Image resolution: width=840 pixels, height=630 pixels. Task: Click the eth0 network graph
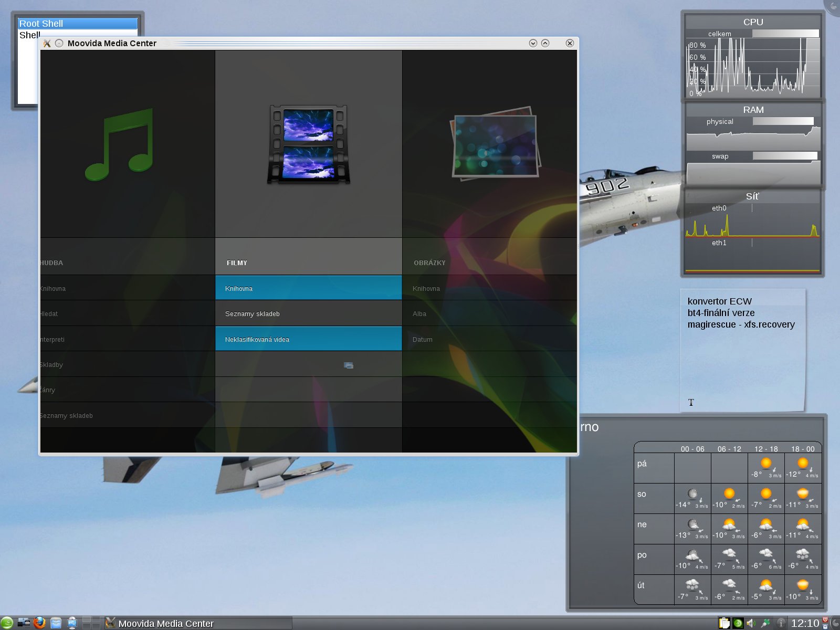coord(752,225)
